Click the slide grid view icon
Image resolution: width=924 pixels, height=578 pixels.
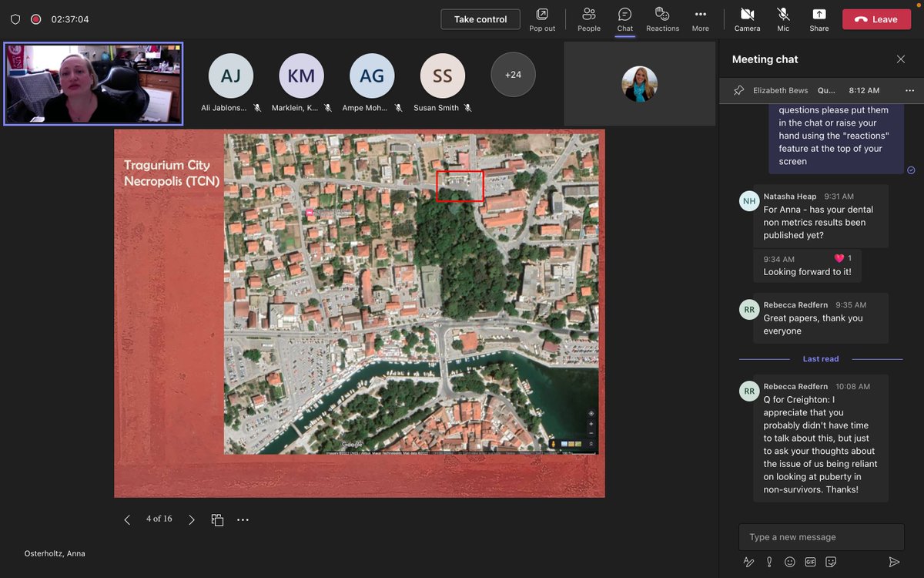(x=217, y=520)
